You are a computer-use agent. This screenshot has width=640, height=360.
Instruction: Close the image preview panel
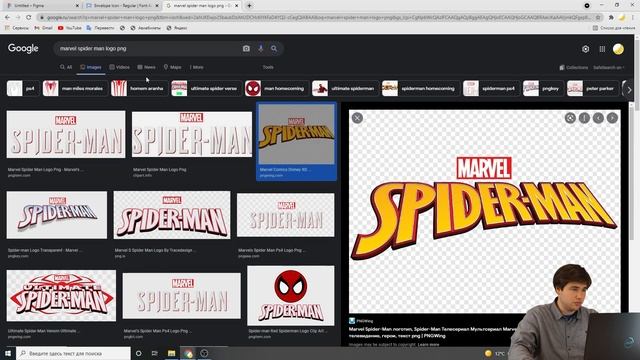pyautogui.click(x=357, y=118)
